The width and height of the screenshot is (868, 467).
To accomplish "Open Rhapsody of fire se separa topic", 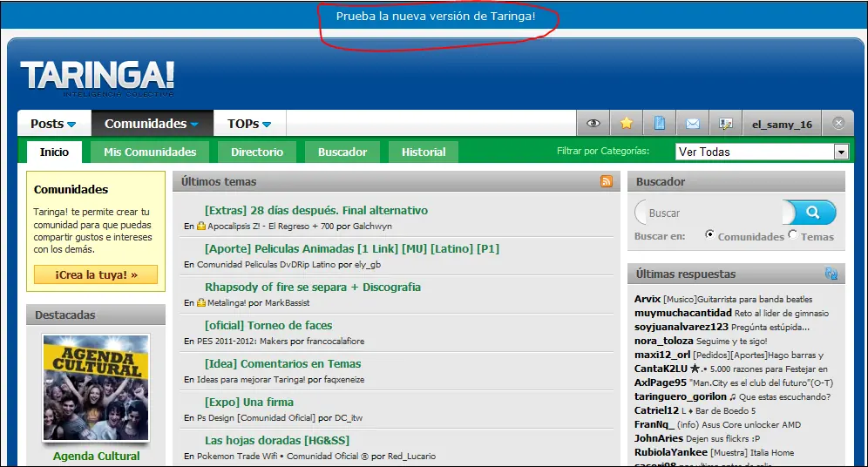I will pos(313,287).
